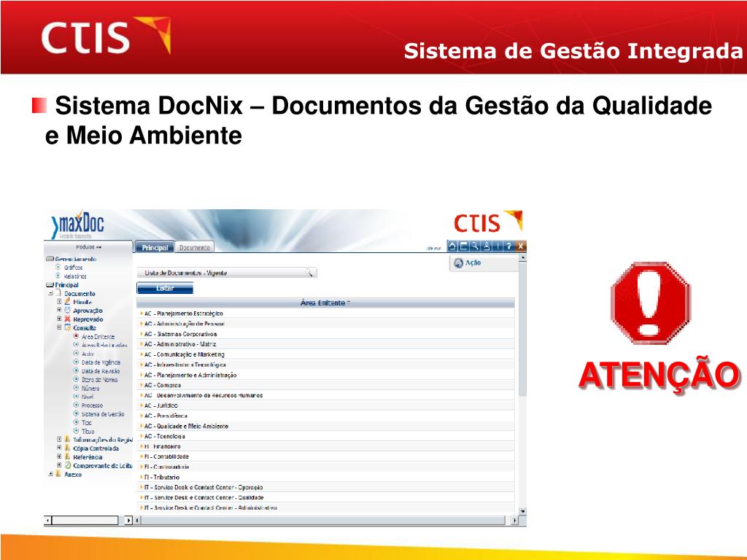The image size is (747, 560).
Task: Select the Título radio option
Action: point(76,430)
